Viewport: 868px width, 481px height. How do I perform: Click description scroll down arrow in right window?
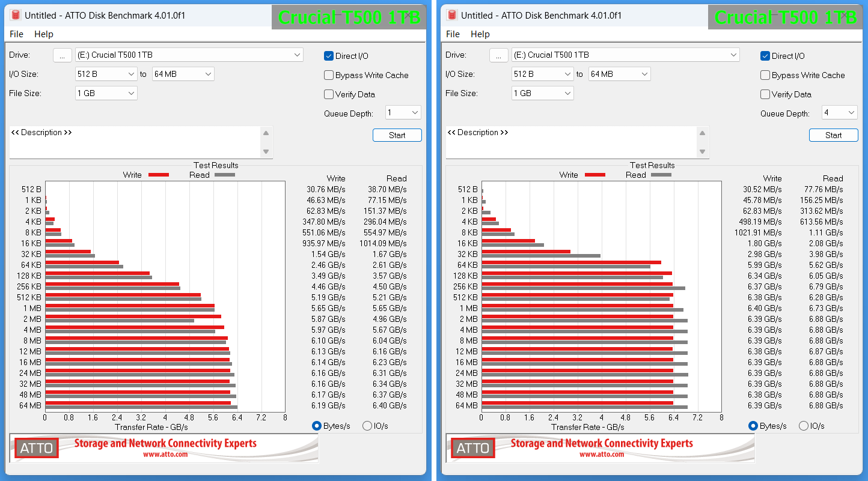pyautogui.click(x=703, y=152)
